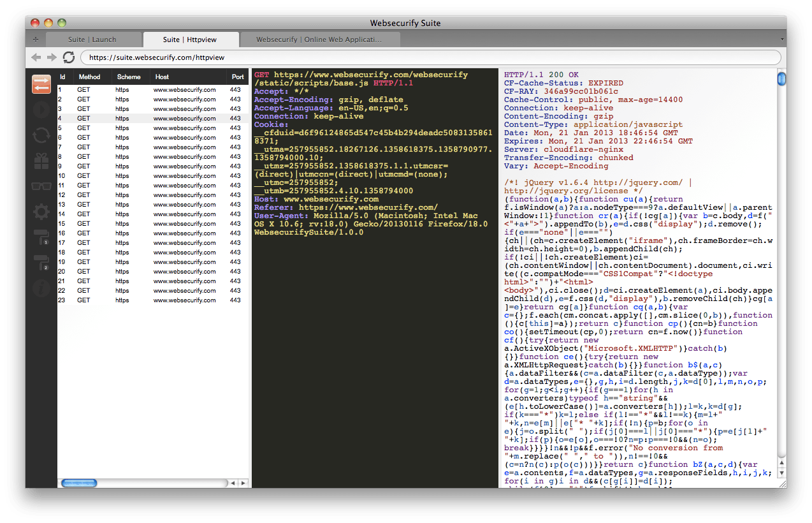Select request row with Id 18
812x523 pixels.
coord(153,253)
